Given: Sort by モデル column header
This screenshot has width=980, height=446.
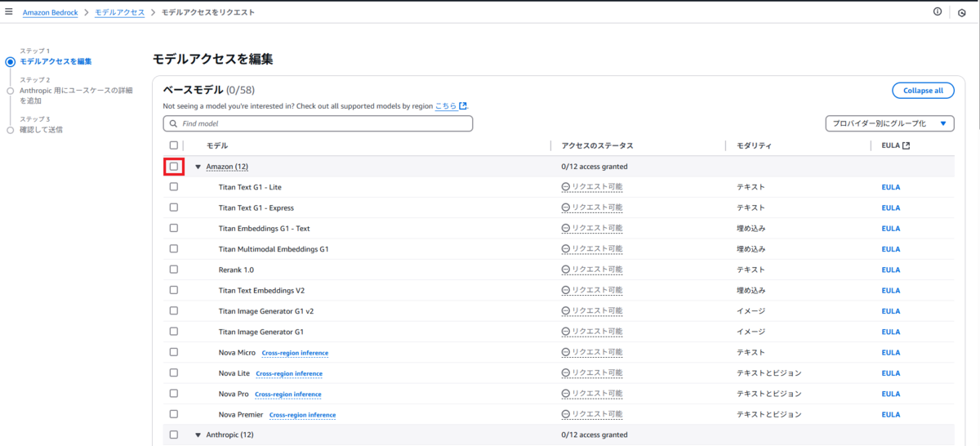Looking at the screenshot, I should click(x=217, y=145).
